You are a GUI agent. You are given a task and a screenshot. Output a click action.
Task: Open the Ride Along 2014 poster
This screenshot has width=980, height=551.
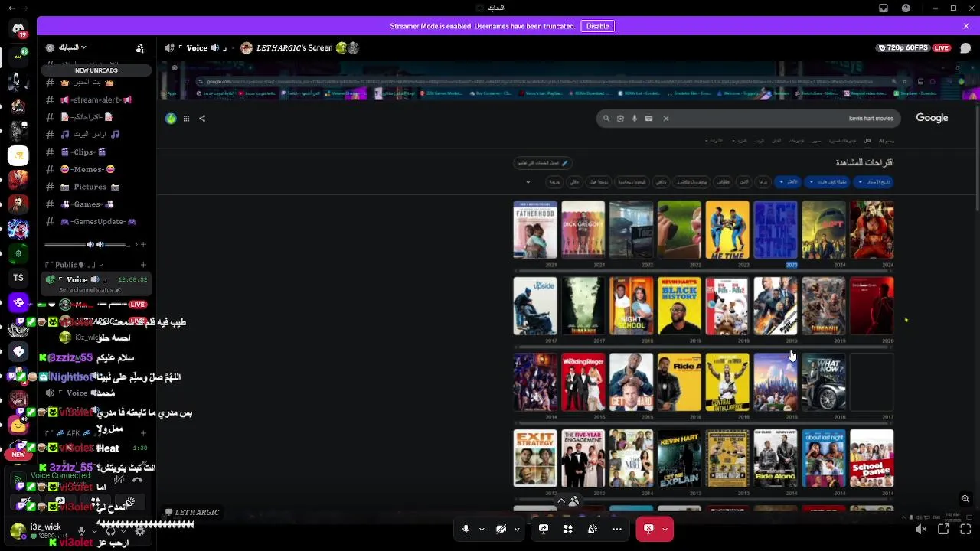[x=776, y=458]
